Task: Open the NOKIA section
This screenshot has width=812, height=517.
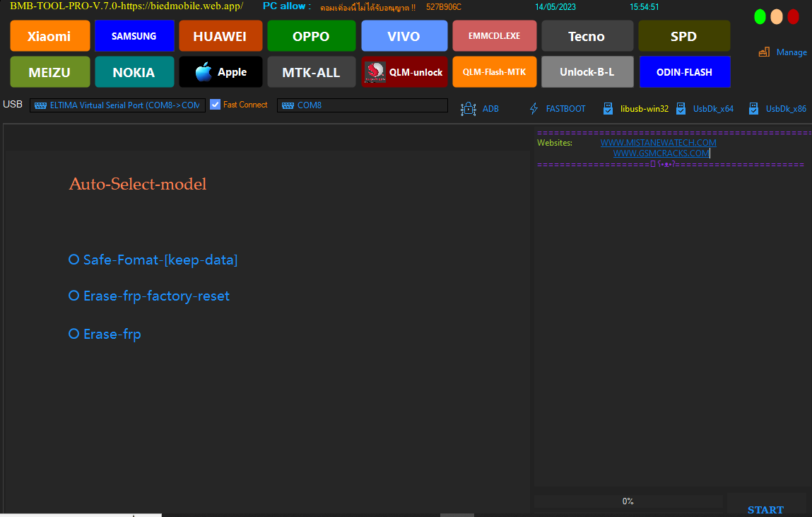Action: 134,72
